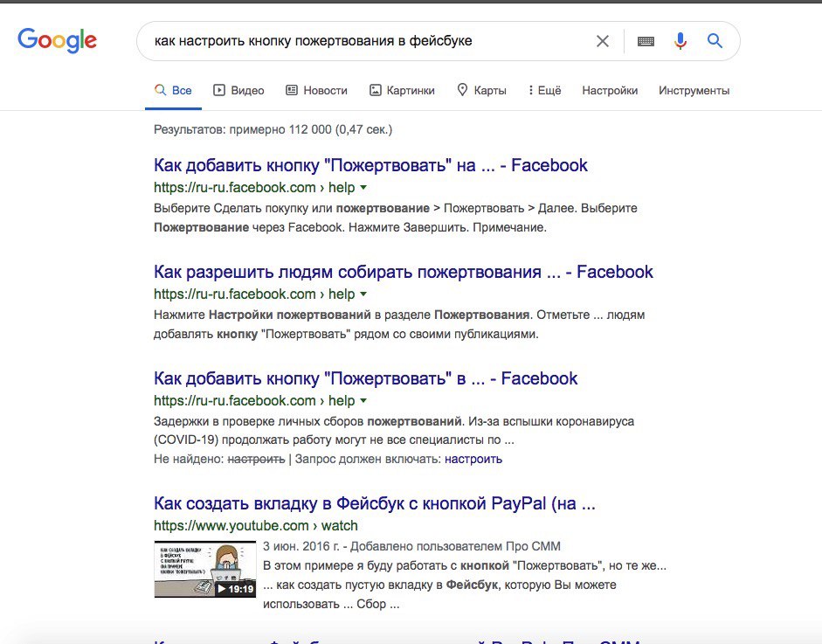Start voice search with microphone icon
Image resolution: width=822 pixels, height=644 pixels.
[x=680, y=41]
